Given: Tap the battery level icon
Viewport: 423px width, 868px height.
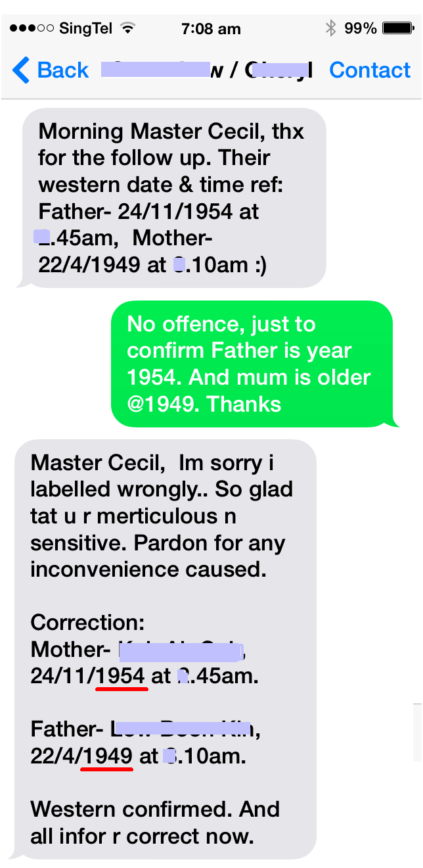Looking at the screenshot, I should [x=397, y=28].
